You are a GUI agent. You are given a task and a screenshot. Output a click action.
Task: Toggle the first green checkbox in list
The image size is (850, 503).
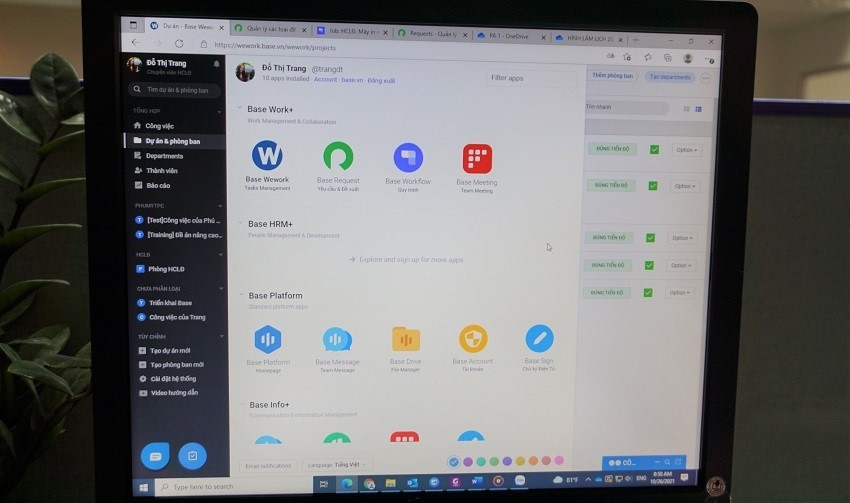tap(654, 150)
